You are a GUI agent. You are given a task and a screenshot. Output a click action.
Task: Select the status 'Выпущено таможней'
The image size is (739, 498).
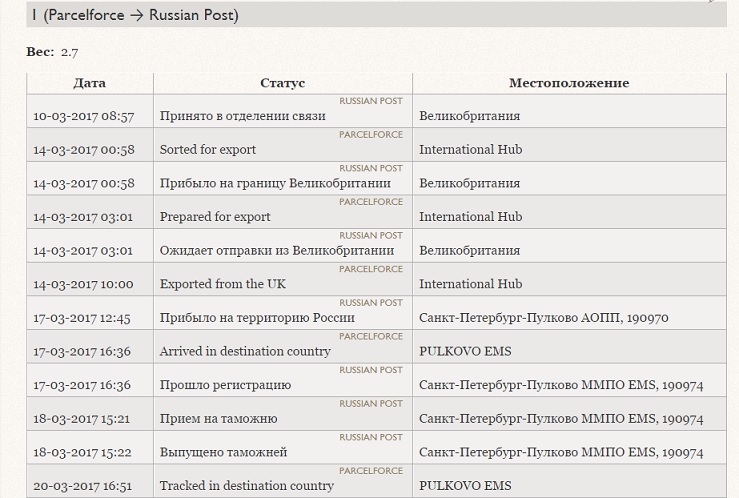(x=223, y=452)
